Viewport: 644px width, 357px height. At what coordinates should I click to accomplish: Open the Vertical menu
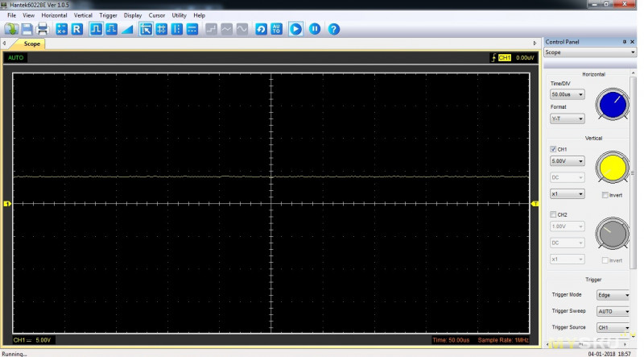pos(83,15)
